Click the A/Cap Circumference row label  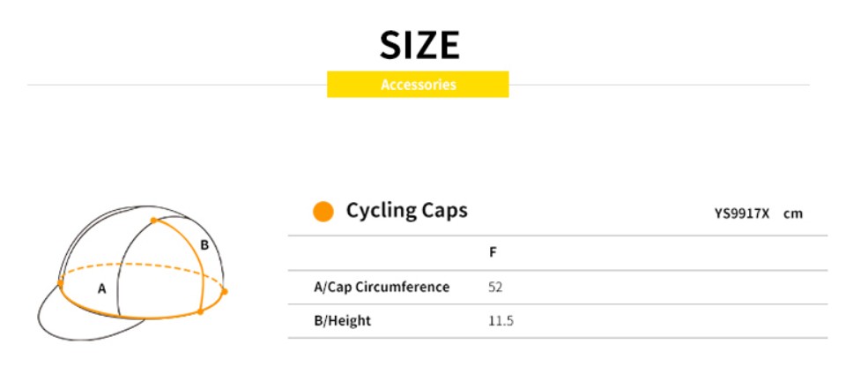pyautogui.click(x=382, y=287)
